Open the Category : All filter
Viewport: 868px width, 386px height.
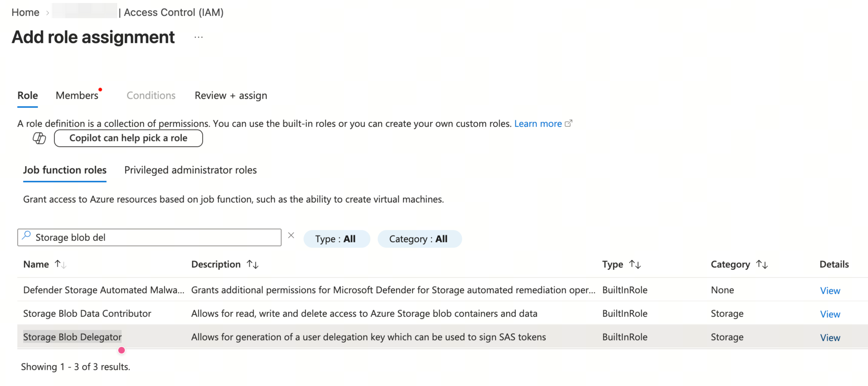[x=420, y=239]
